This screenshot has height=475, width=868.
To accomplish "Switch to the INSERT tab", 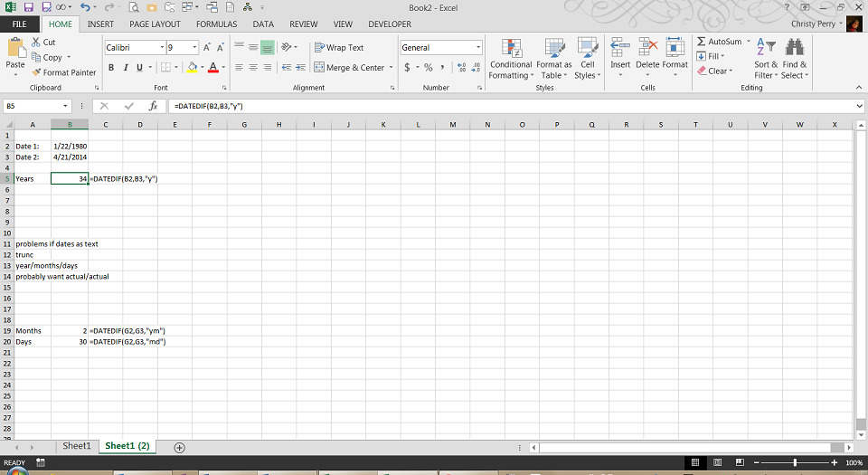I will [x=100, y=24].
